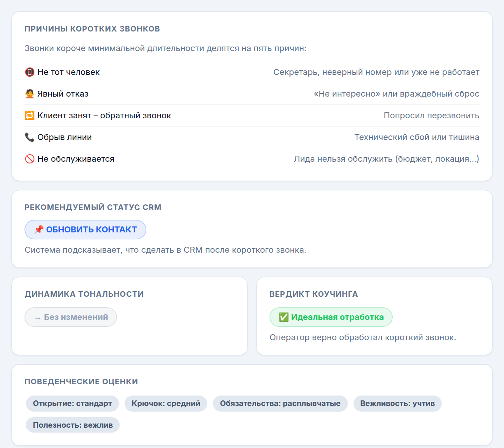The image size is (504, 448).
Task: Click the intro line «Звонки короче минимальной длительности…»
Action: tap(166, 48)
